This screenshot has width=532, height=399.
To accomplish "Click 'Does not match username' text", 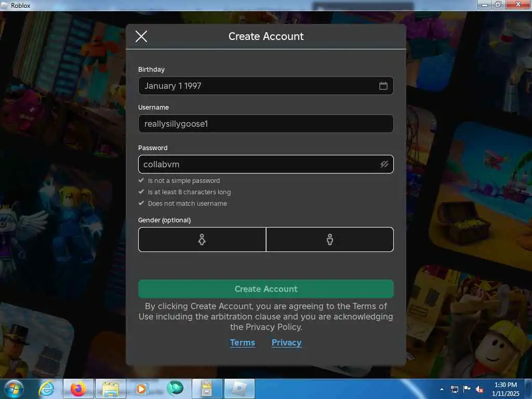I will coord(187,204).
